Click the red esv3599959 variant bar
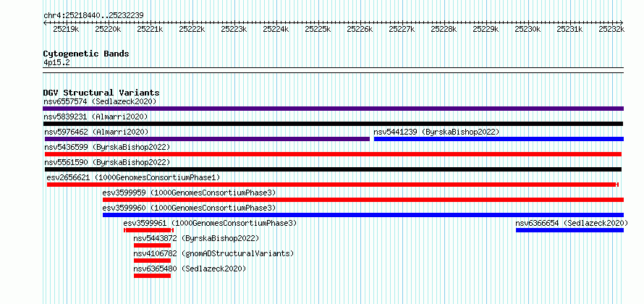 click(363, 200)
